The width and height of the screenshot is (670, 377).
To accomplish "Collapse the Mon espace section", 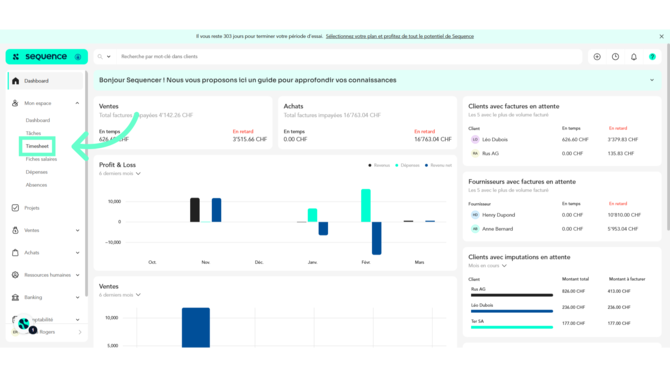I will point(77,103).
